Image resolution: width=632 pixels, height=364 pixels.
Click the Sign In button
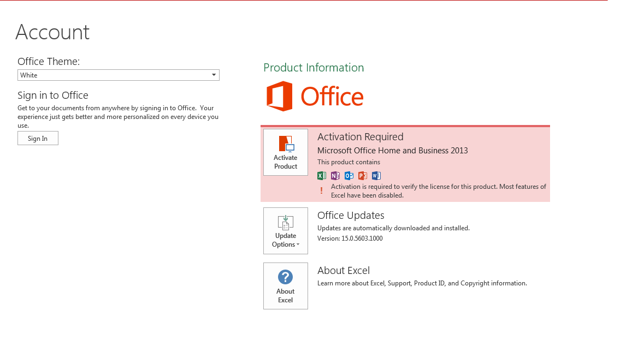38,138
